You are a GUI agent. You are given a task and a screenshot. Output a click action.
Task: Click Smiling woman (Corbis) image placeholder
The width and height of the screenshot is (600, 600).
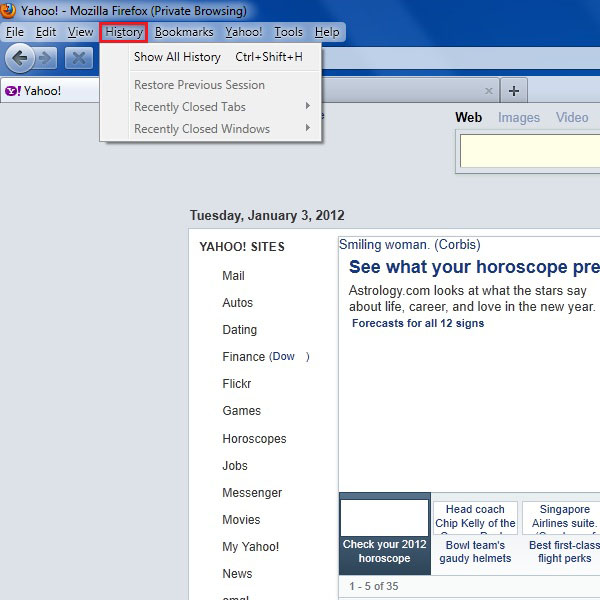[x=410, y=245]
